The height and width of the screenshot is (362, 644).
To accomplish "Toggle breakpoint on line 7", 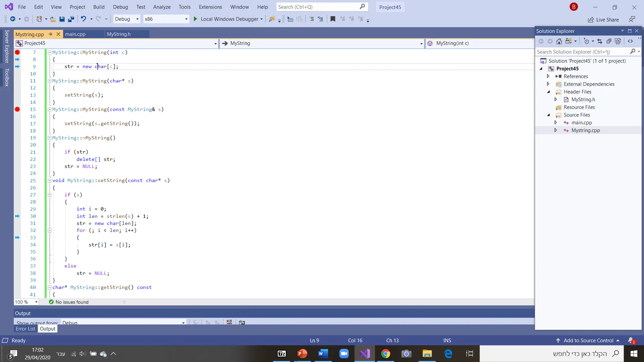I will 17,52.
